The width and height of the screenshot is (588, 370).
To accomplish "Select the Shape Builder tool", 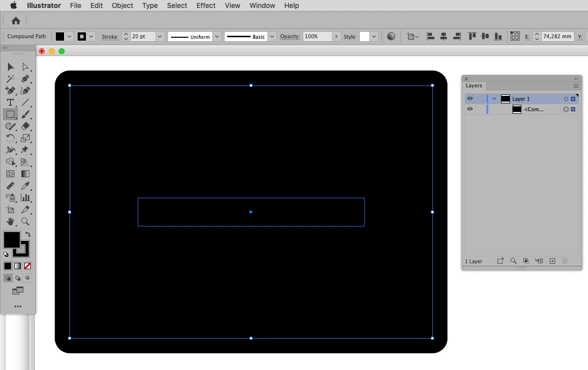I will (10, 162).
